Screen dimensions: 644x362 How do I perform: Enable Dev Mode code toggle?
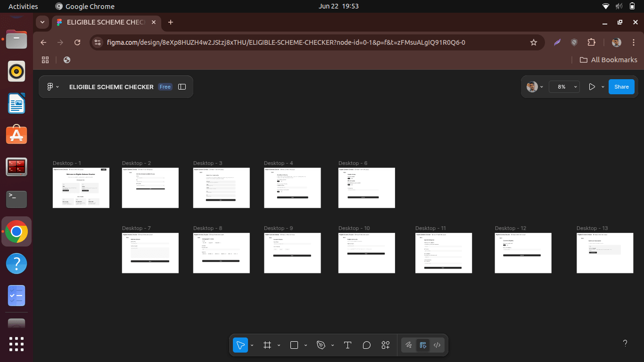pyautogui.click(x=437, y=345)
